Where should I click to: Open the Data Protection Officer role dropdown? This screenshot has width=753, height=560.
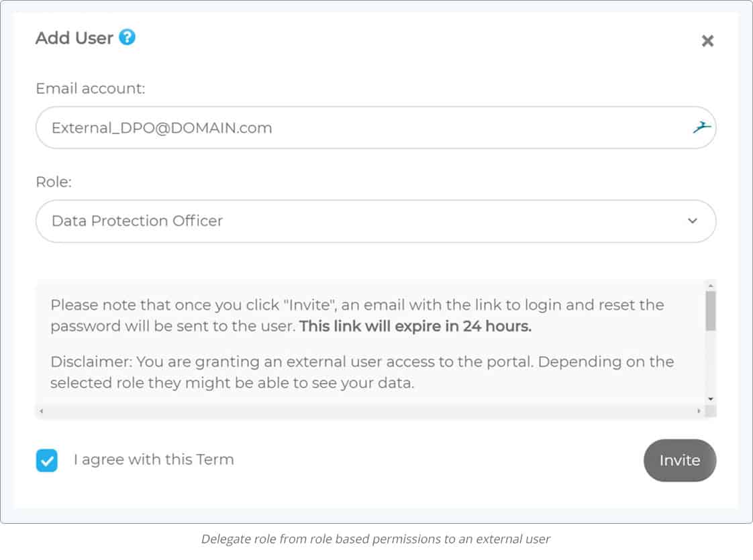(376, 221)
